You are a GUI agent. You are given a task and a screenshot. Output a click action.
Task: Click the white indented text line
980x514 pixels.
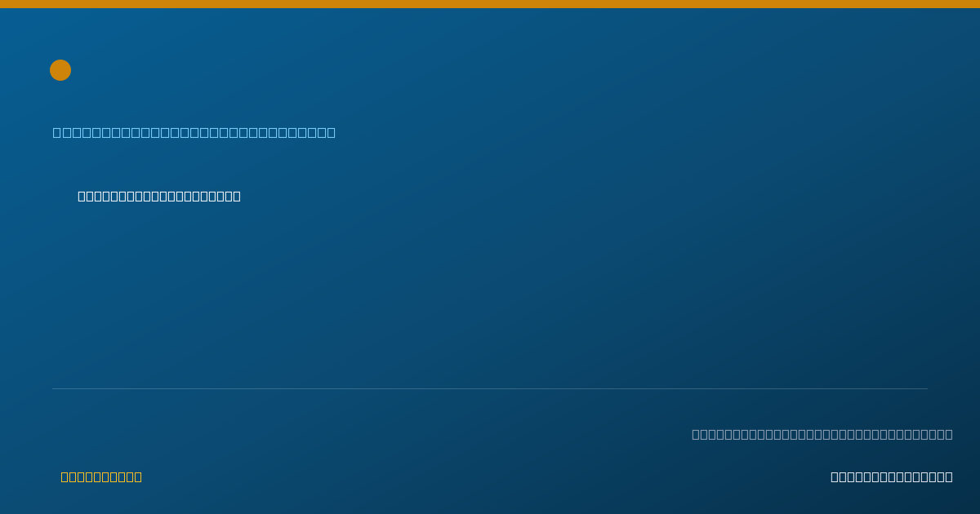(159, 196)
